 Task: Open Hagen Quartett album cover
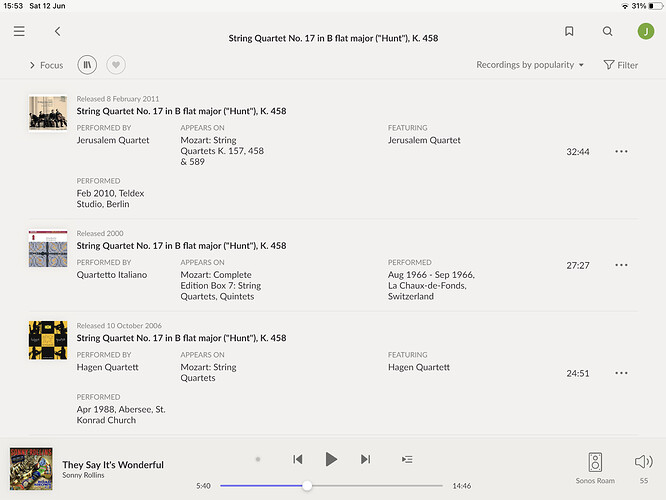tap(48, 340)
